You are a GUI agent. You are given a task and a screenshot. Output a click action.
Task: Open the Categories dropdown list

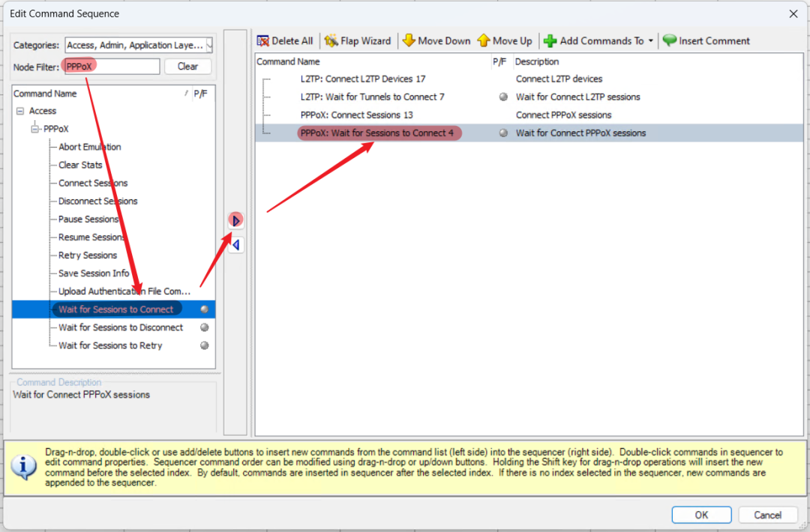coord(209,46)
